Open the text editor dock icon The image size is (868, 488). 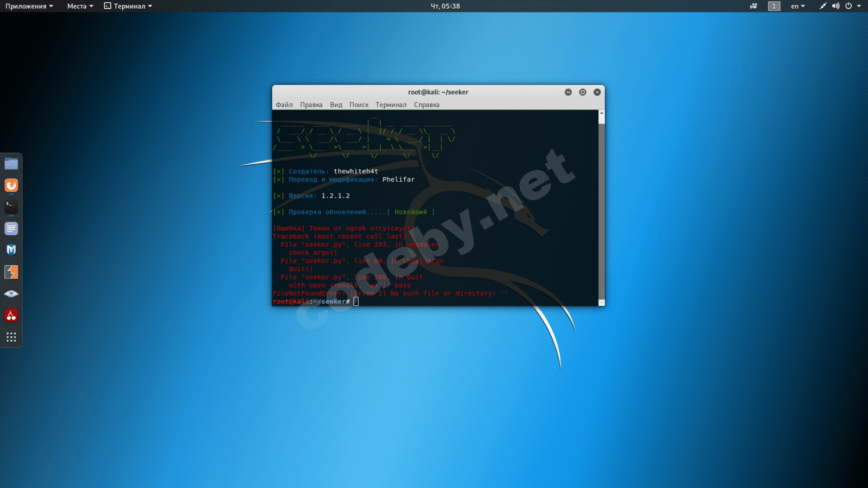(x=11, y=229)
